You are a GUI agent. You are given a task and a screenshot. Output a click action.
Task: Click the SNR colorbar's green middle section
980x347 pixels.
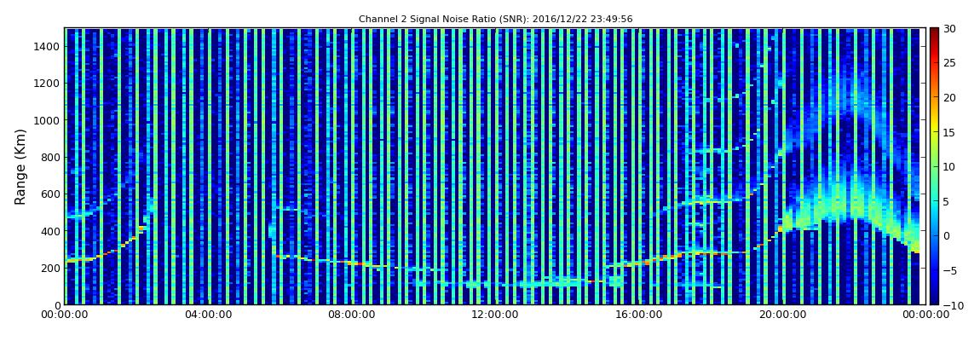coord(934,166)
